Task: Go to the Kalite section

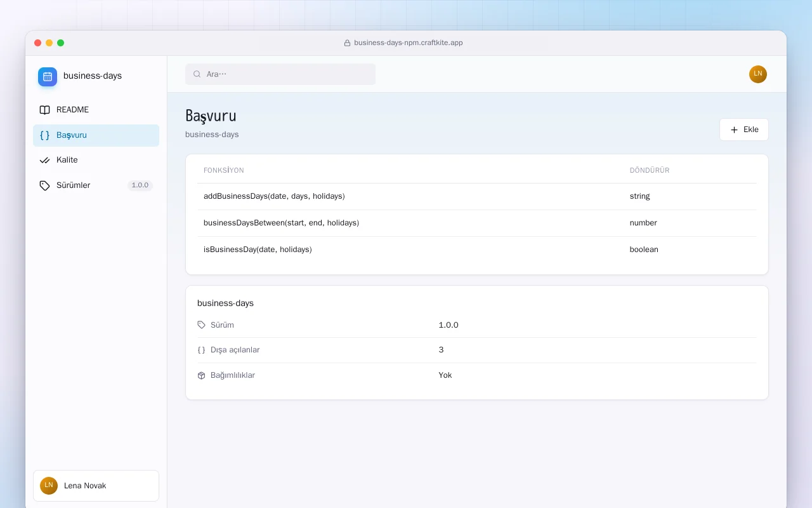Action: [96, 160]
